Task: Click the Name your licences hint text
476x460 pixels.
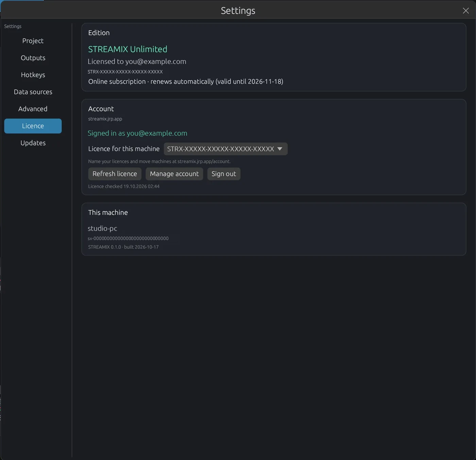Action: point(159,161)
